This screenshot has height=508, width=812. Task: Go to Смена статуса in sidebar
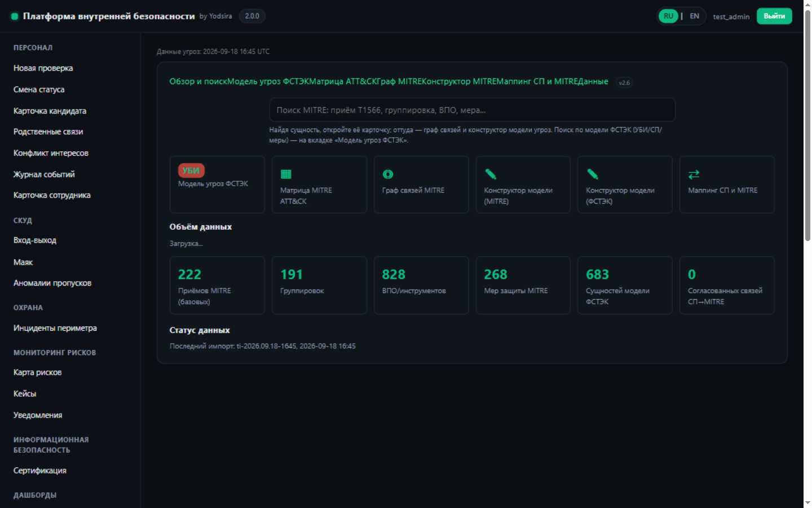click(x=39, y=89)
